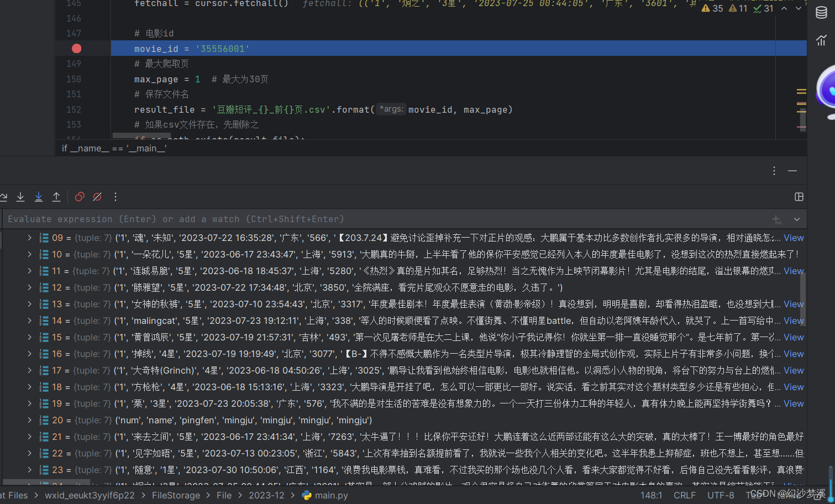
Task: Open the View Breakpoints dialog icon
Action: 79,197
